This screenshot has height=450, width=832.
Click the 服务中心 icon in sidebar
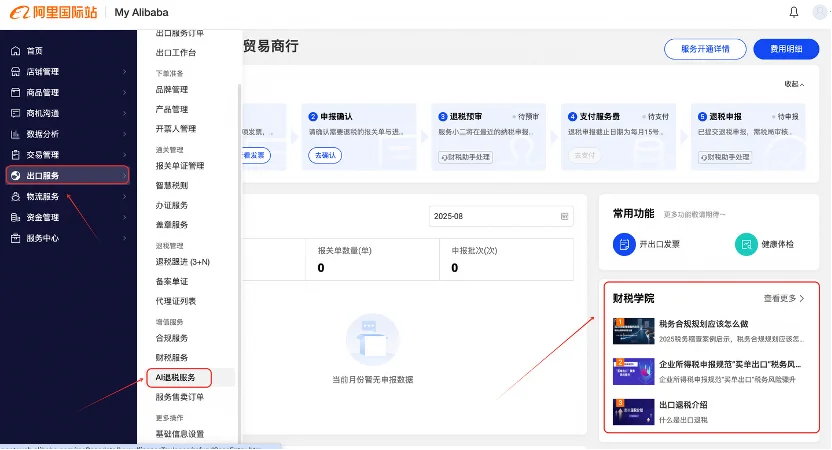click(15, 238)
